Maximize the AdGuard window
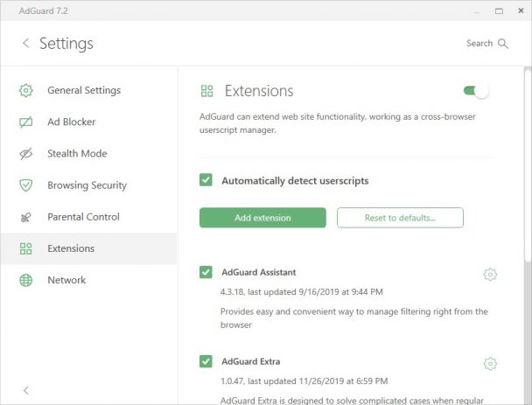532x405 pixels. (499, 11)
